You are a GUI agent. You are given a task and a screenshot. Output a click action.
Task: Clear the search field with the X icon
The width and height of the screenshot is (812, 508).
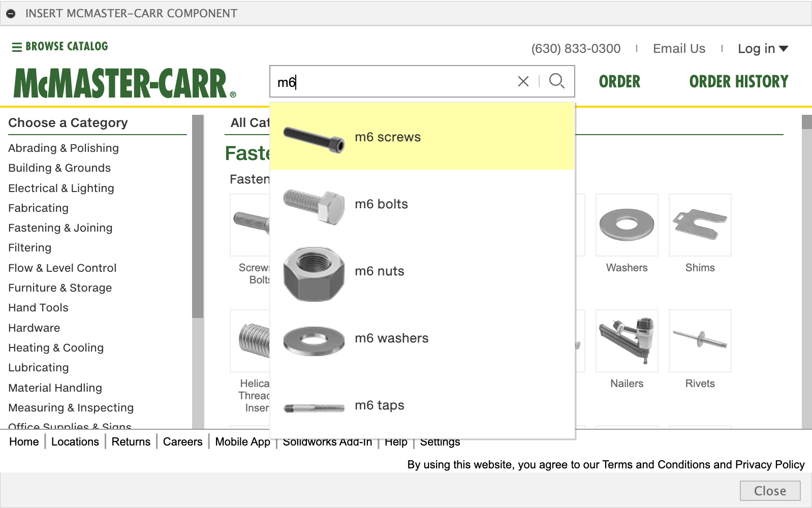click(x=523, y=81)
